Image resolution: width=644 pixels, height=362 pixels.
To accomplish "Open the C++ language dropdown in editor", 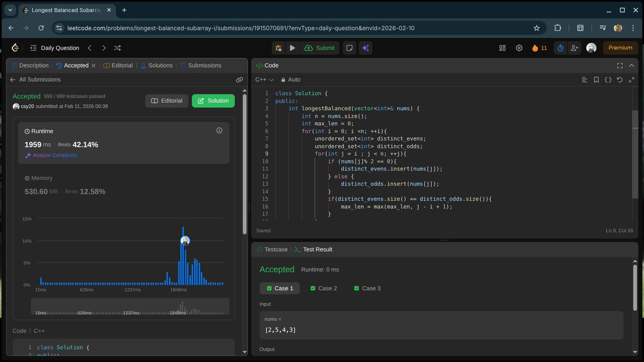I will [x=264, y=79].
